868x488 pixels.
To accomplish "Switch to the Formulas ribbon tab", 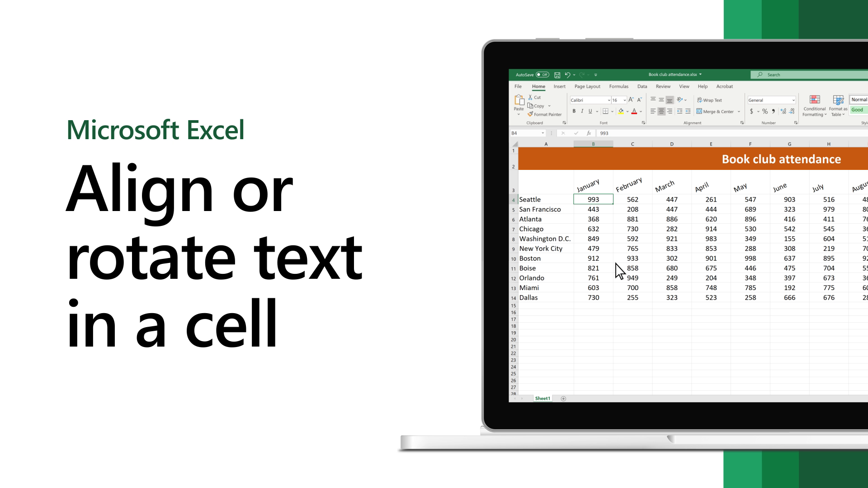I will [619, 86].
